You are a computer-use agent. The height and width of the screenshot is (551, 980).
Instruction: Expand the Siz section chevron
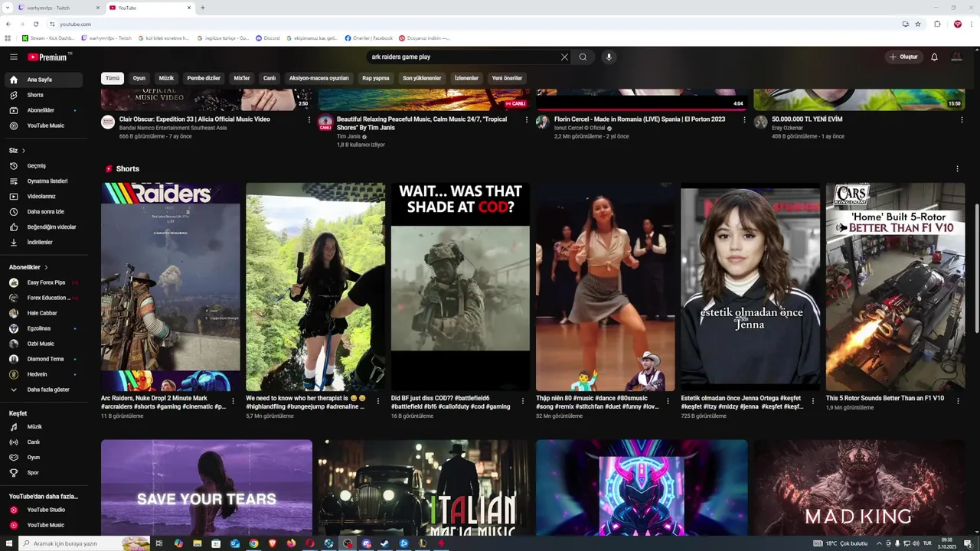tap(23, 151)
